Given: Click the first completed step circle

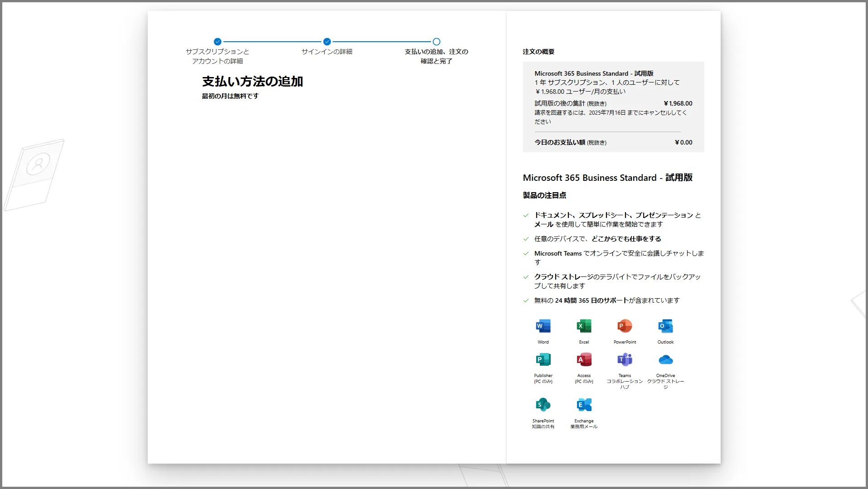Looking at the screenshot, I should click(x=218, y=42).
